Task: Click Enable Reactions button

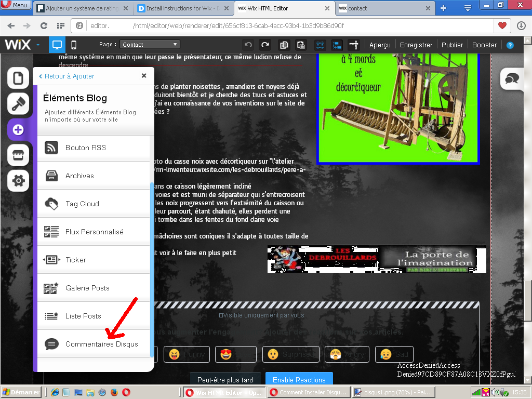Action: pyautogui.click(x=299, y=380)
